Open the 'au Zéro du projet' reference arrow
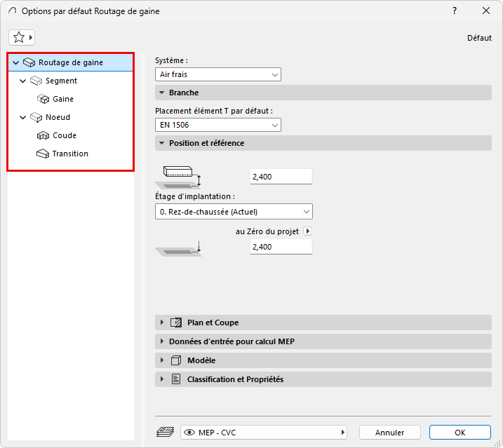Viewport: 503px width, 448px height. coord(307,231)
